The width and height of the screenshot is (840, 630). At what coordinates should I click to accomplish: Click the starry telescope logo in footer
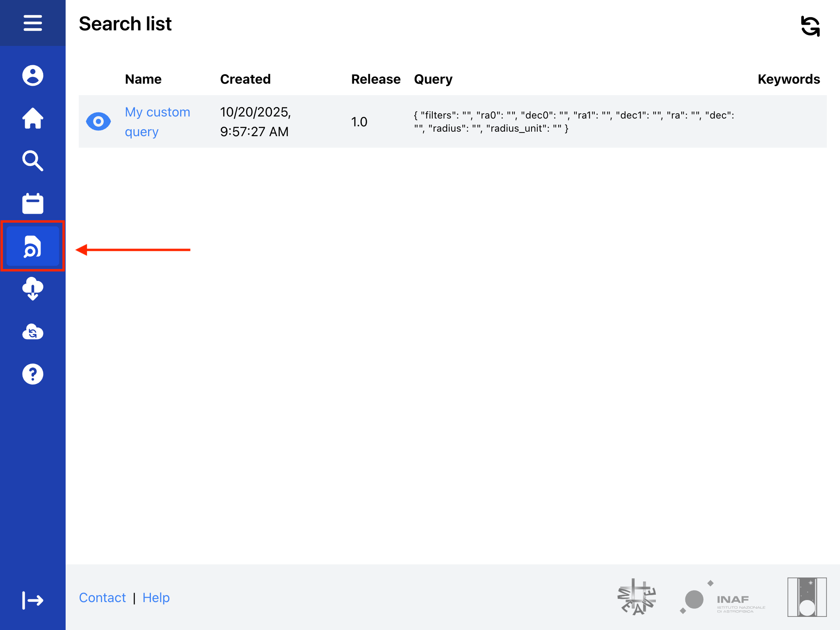tap(807, 597)
